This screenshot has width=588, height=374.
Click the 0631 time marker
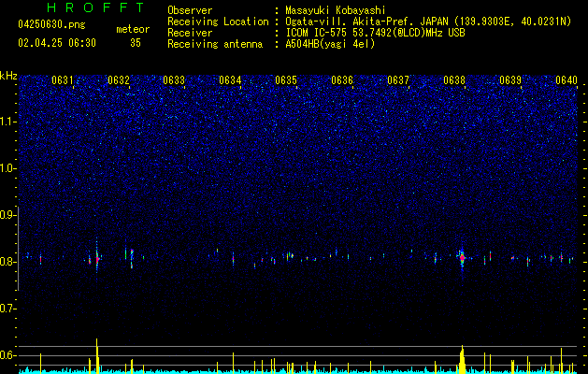point(63,80)
